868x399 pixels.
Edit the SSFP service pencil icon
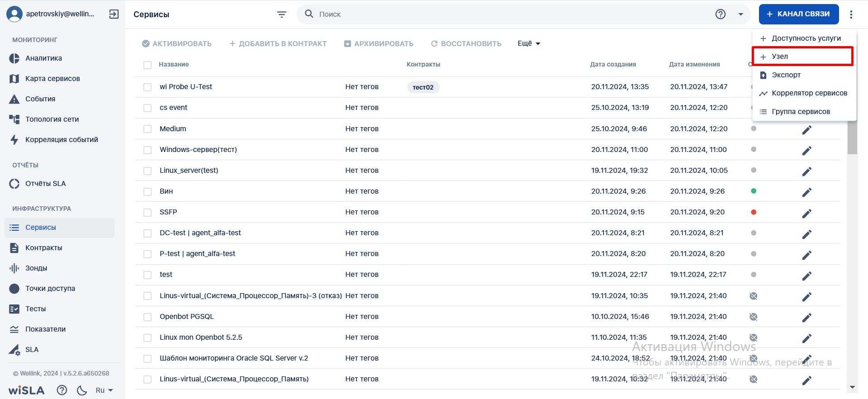coord(807,213)
